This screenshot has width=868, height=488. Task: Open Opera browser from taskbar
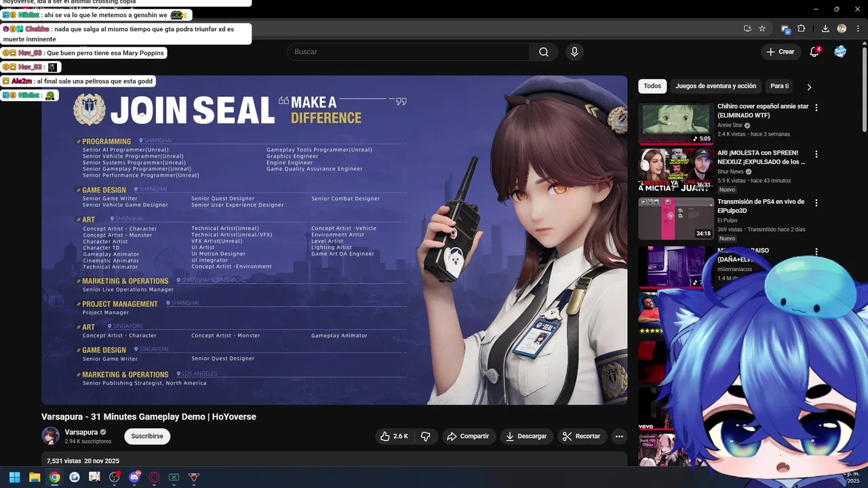[x=155, y=477]
